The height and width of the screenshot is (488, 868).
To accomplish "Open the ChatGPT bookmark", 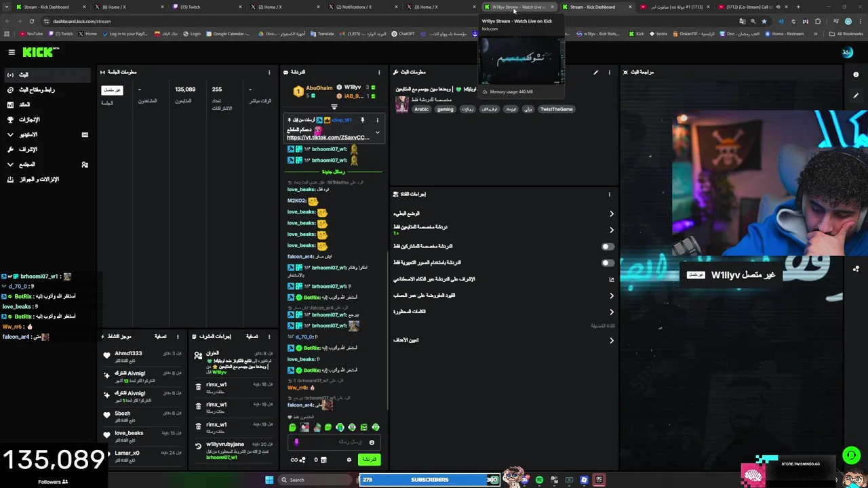I will click(x=403, y=34).
